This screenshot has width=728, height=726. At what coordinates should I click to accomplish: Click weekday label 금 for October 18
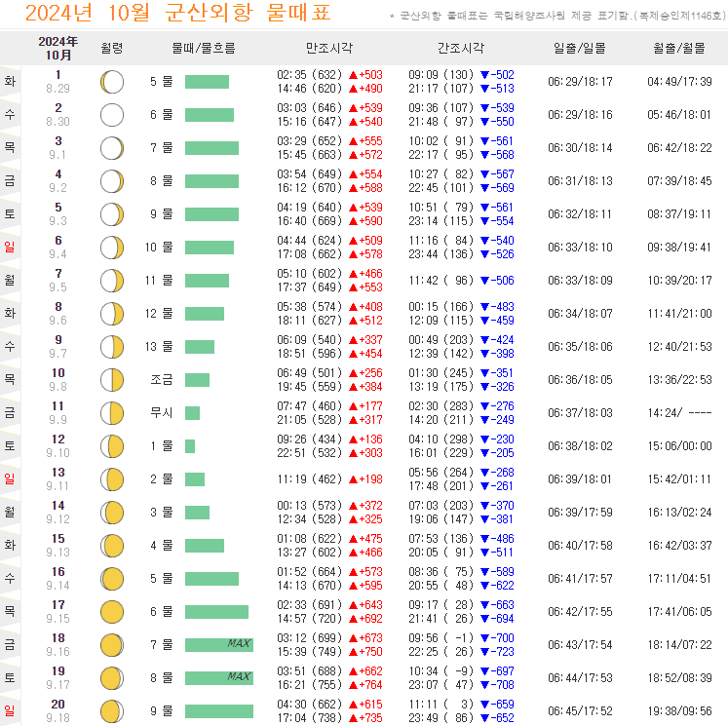coord(10,645)
